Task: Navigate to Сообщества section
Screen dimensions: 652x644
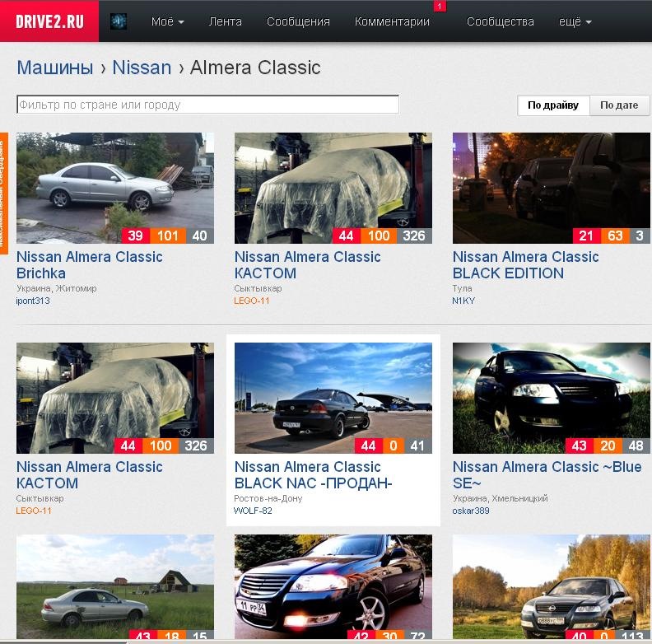Action: [x=501, y=21]
